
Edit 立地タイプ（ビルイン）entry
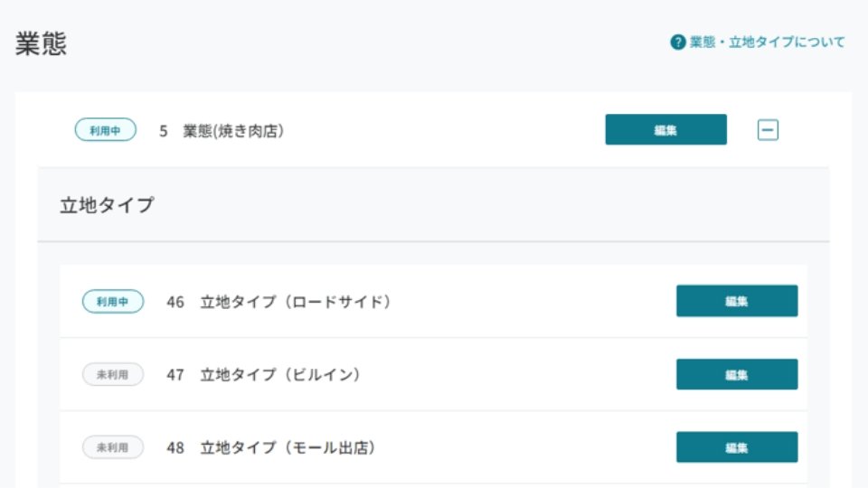pos(736,374)
